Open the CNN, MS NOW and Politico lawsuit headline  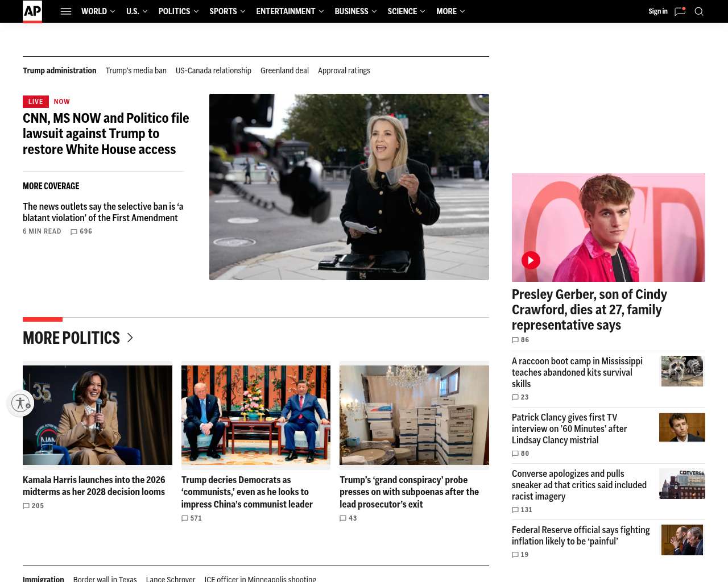coord(106,134)
